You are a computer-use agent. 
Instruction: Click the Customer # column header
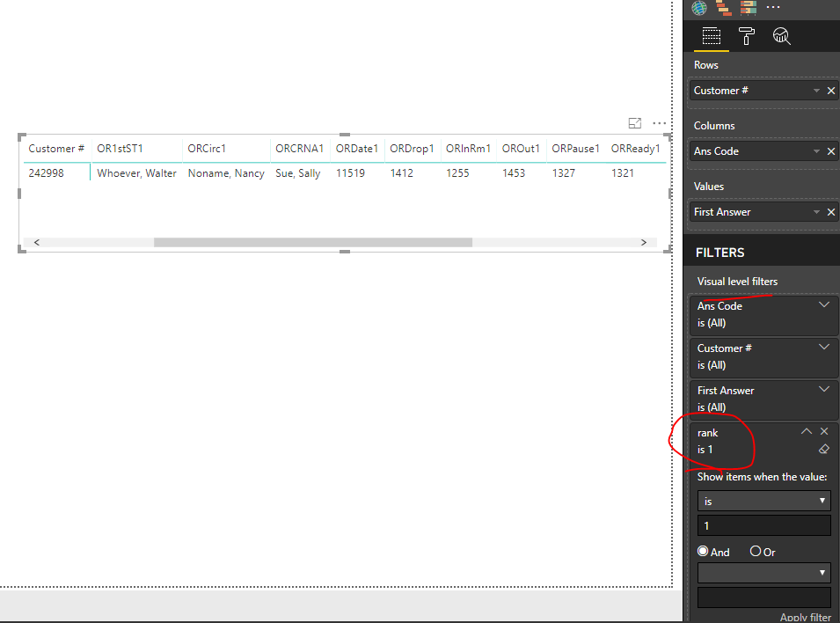coord(56,149)
